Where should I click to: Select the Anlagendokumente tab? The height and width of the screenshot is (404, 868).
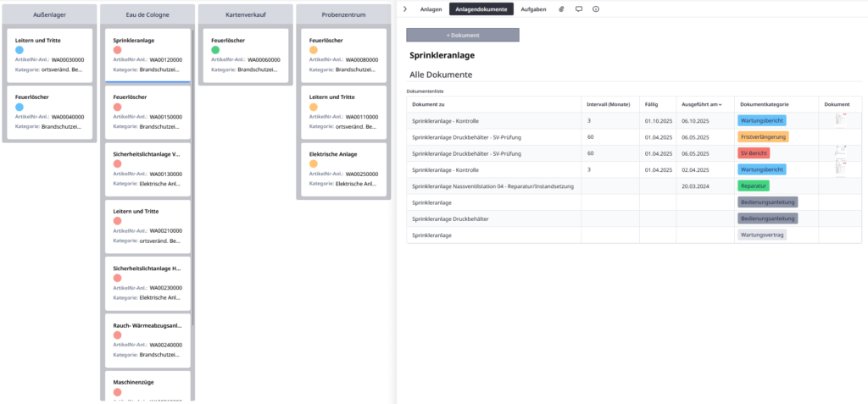point(481,8)
